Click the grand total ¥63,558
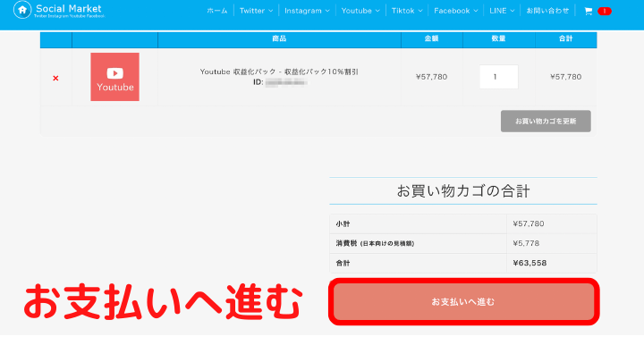The height and width of the screenshot is (362, 644). coord(530,263)
